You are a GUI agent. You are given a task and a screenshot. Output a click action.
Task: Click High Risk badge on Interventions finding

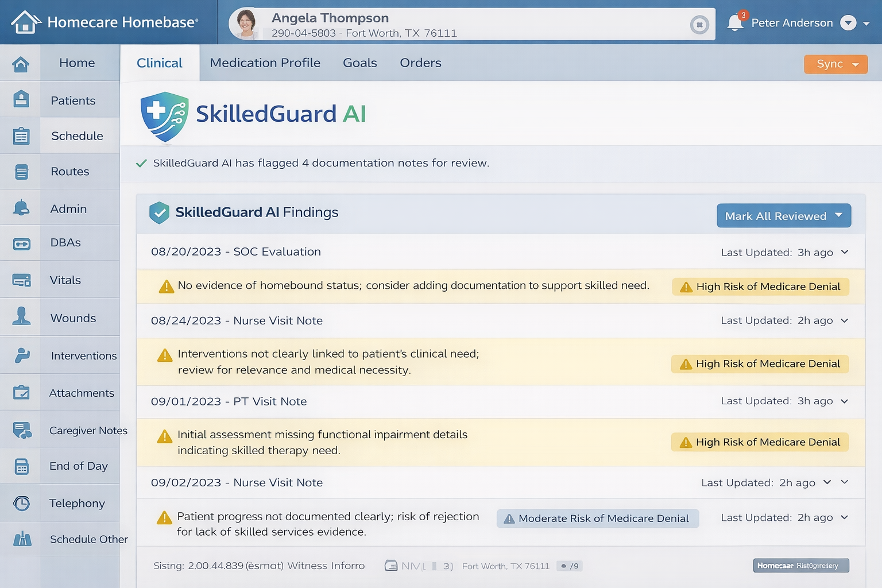coord(760,364)
